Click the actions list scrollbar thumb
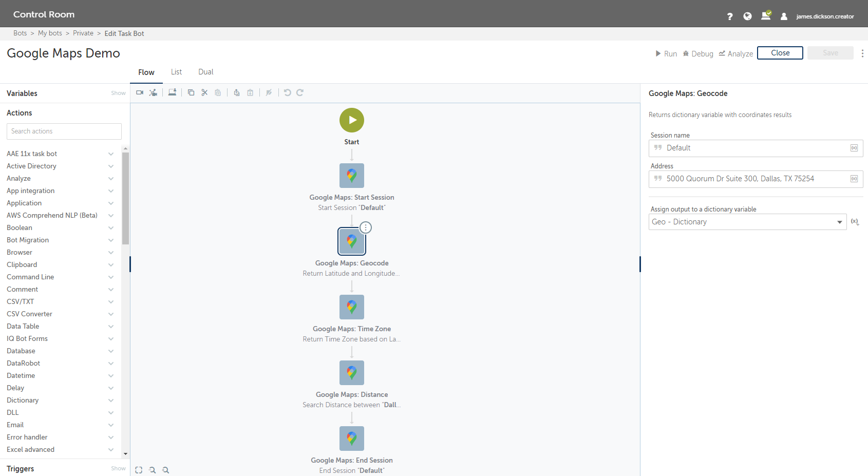The width and height of the screenshot is (868, 476). pyautogui.click(x=125, y=198)
